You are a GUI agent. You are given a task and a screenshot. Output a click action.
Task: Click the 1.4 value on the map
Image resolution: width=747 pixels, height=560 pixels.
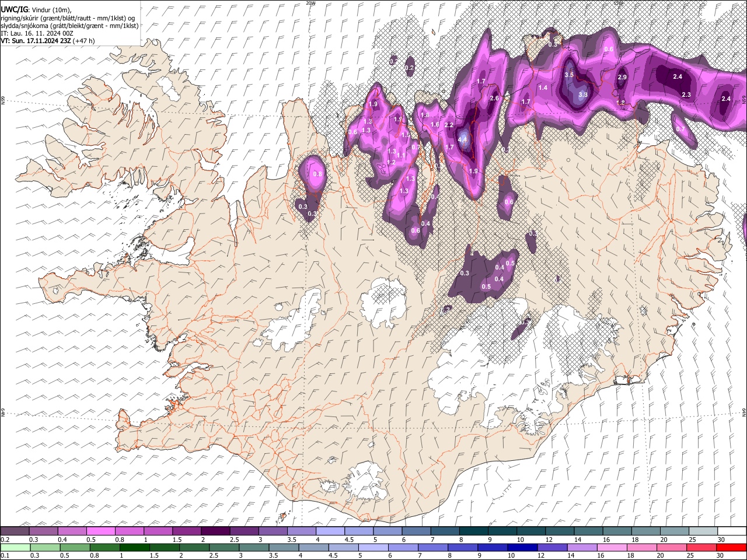[543, 87]
